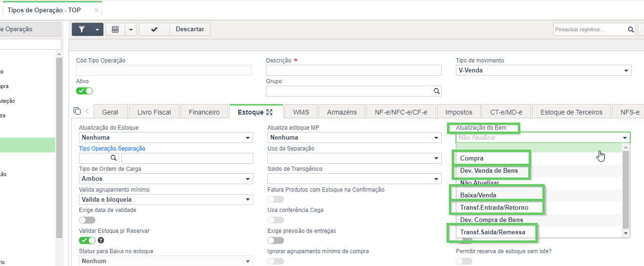This screenshot has width=644, height=266.
Task: Click the expand icon on Estoque tab
Action: (x=270, y=112)
